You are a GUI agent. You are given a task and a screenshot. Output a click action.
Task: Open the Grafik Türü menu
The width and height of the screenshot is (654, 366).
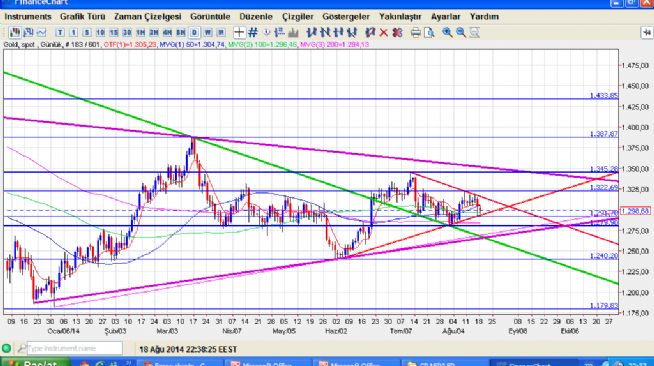coord(82,17)
